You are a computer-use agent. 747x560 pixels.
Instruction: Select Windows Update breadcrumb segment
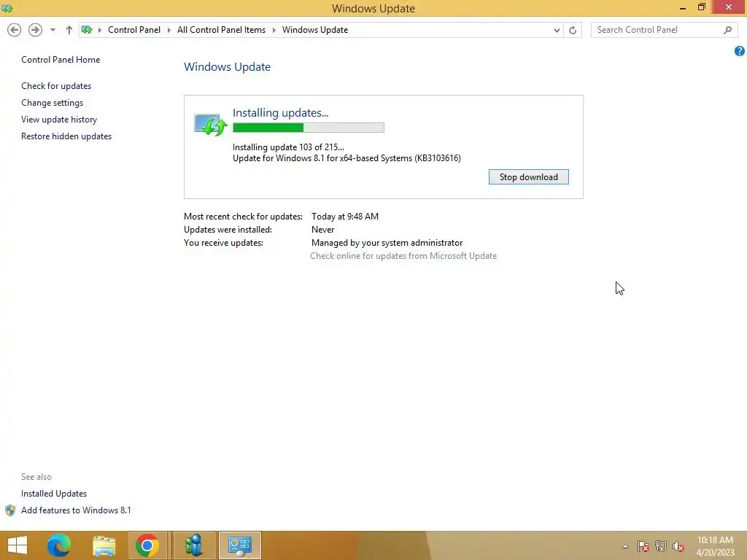[315, 29]
